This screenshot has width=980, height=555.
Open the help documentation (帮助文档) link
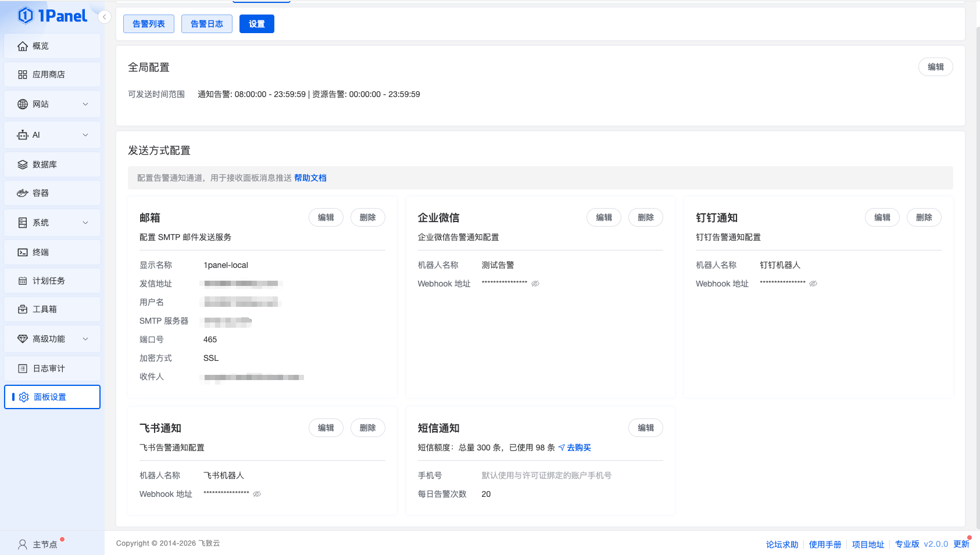coord(310,178)
